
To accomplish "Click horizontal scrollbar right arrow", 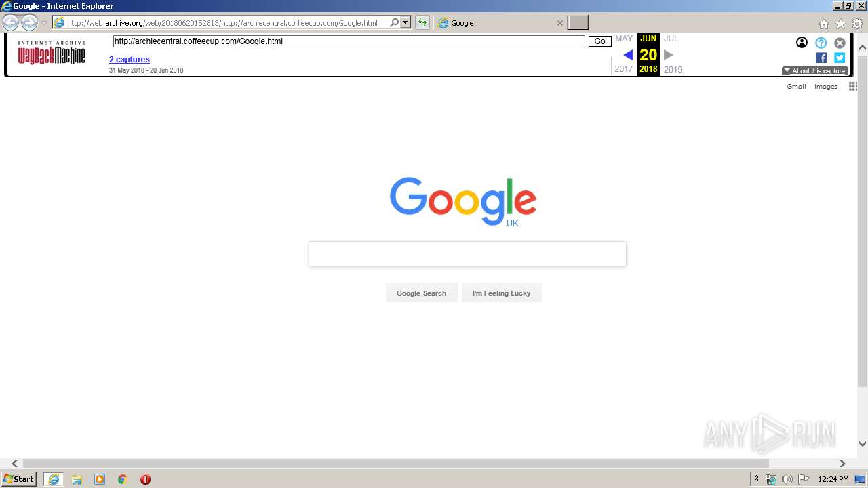I will click(x=842, y=464).
